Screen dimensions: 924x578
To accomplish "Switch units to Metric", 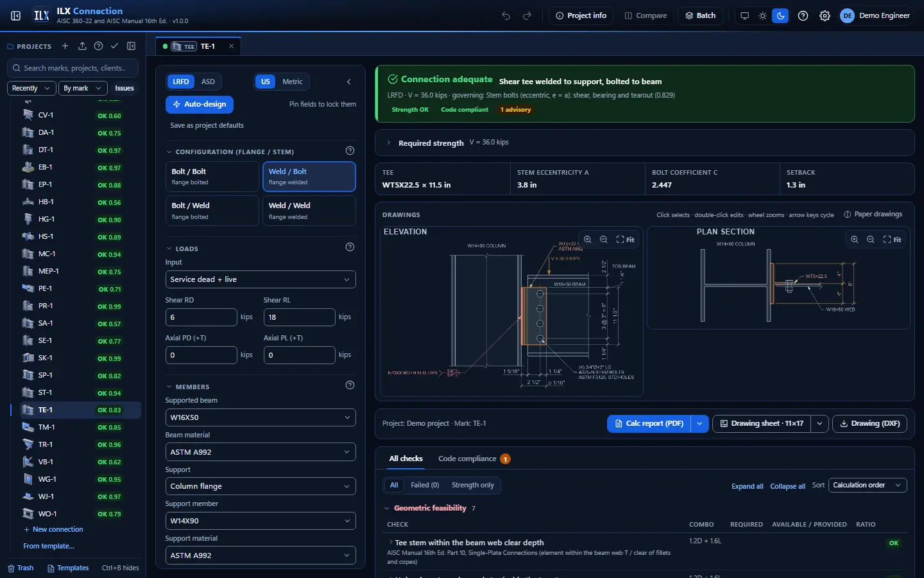I will pos(293,82).
